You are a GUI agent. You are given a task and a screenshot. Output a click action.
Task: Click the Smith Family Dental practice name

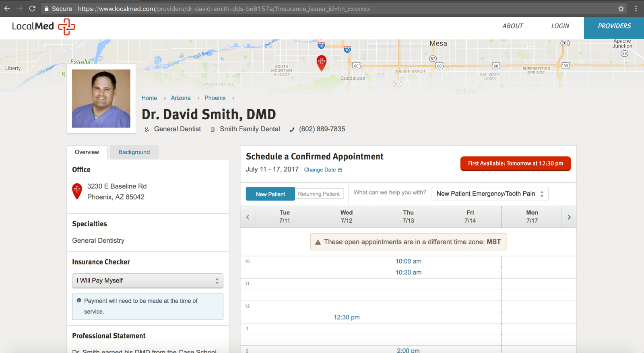pos(250,129)
